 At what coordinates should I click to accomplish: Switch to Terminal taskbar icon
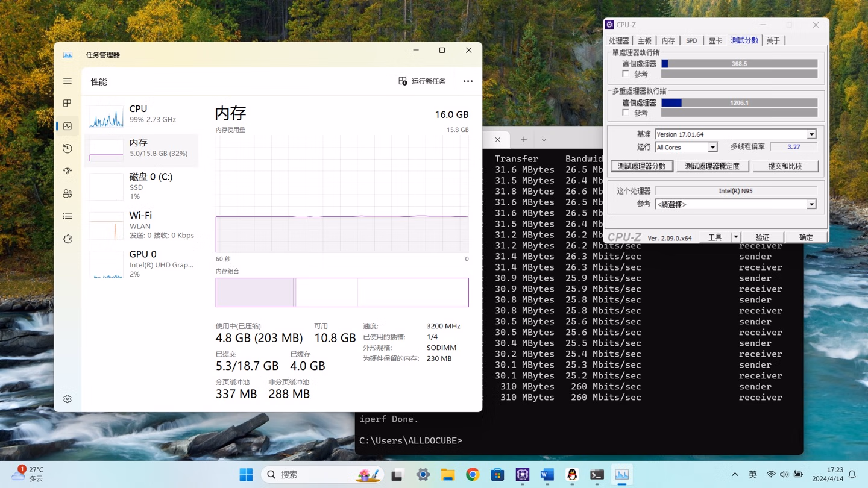[x=597, y=475]
